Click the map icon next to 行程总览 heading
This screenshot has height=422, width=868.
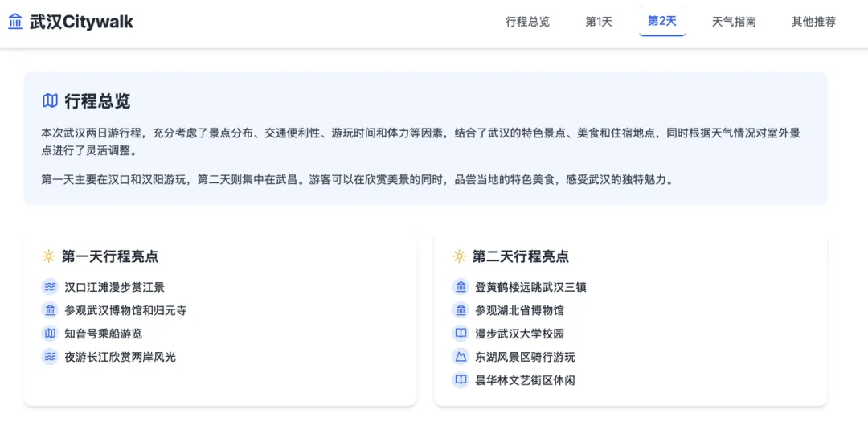click(50, 100)
